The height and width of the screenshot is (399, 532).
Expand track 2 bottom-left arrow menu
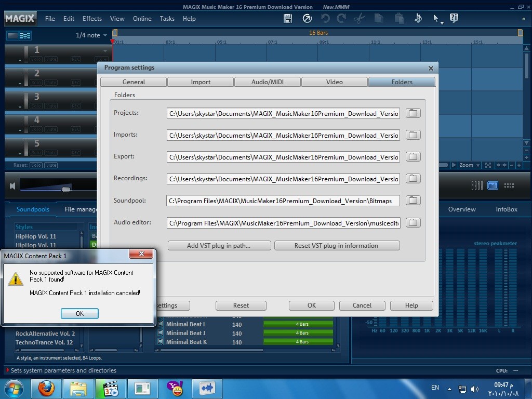[20, 84]
